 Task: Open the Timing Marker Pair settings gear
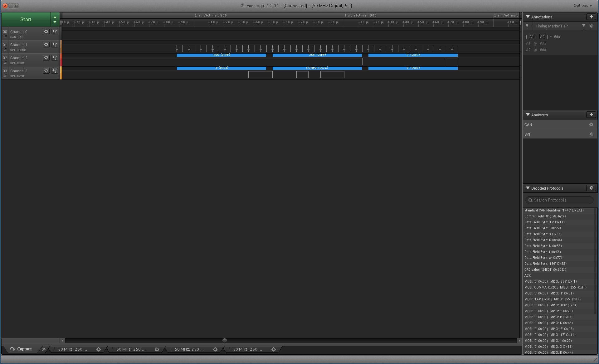[x=592, y=26]
